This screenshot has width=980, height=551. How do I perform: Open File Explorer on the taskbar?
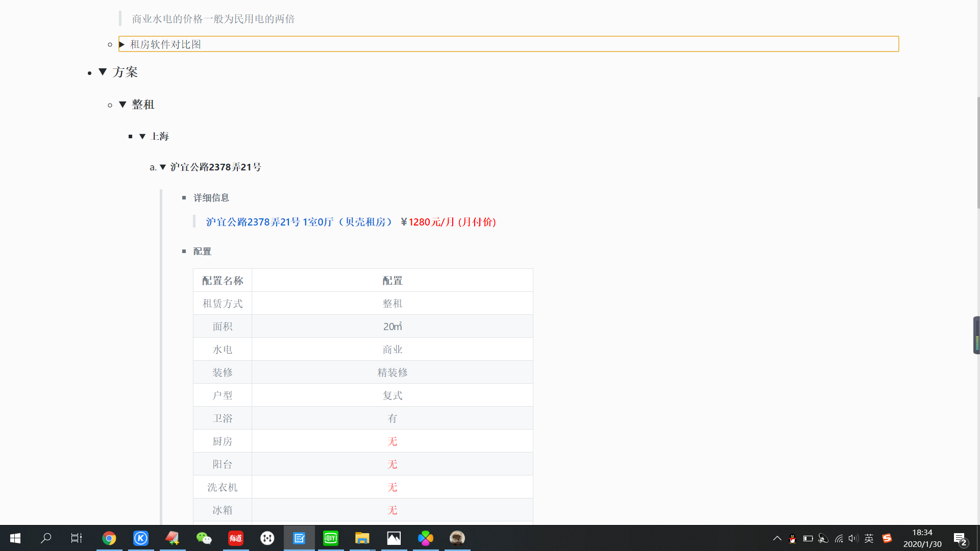(362, 538)
